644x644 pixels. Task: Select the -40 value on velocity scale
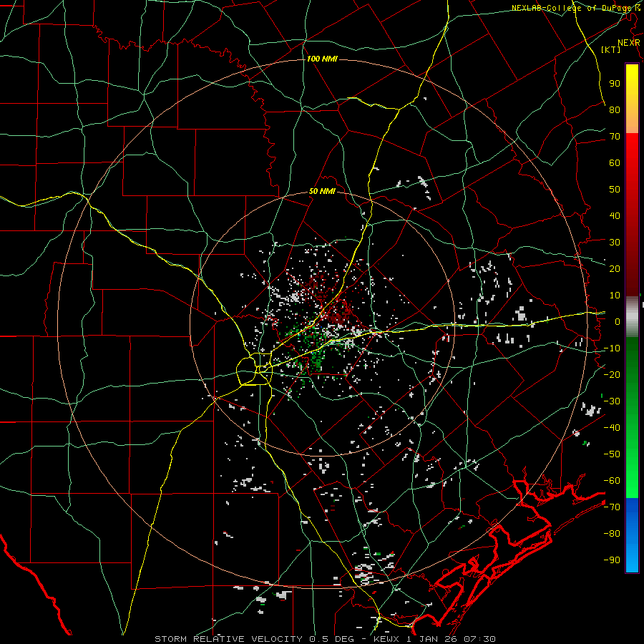coord(612,428)
